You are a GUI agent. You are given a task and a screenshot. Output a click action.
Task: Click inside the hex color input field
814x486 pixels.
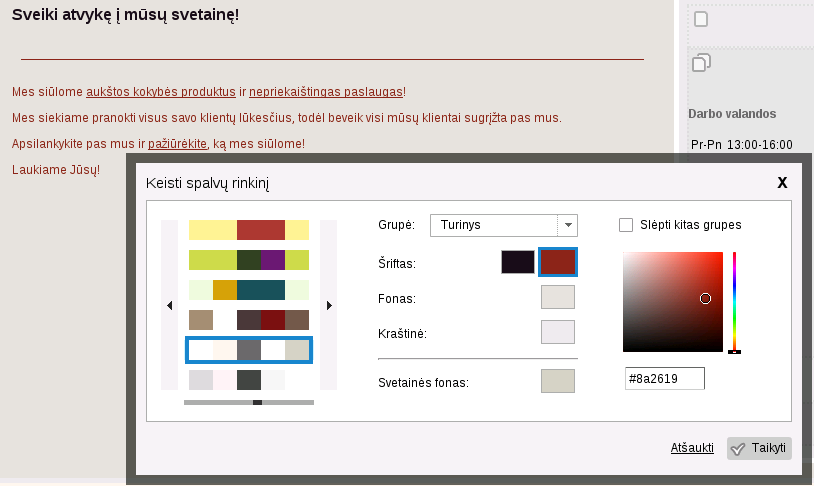pyautogui.click(x=664, y=379)
